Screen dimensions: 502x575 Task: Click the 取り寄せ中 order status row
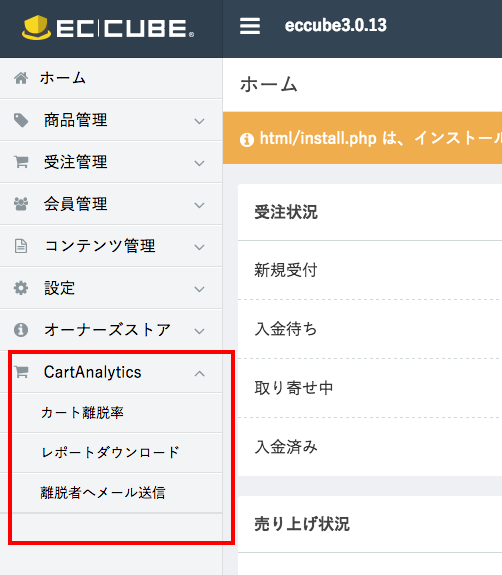[370, 388]
